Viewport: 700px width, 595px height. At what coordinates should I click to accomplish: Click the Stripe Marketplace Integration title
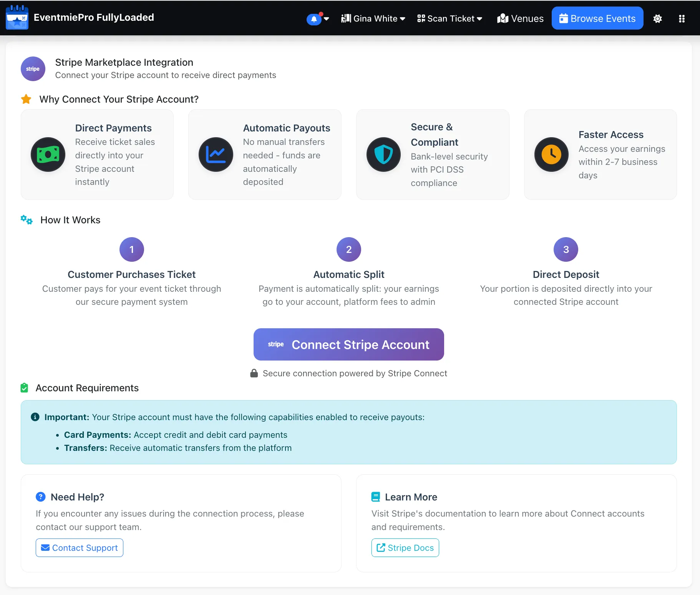pos(124,62)
